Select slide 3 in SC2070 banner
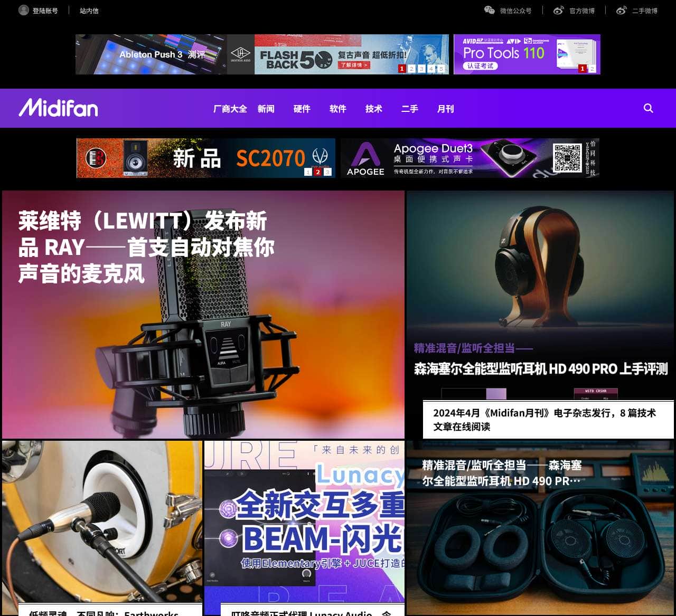The image size is (676, 616). click(327, 172)
